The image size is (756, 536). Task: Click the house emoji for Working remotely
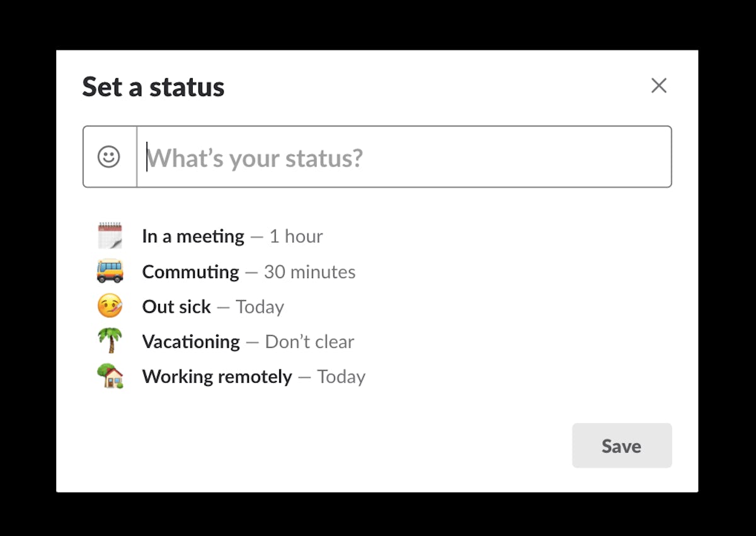[110, 376]
